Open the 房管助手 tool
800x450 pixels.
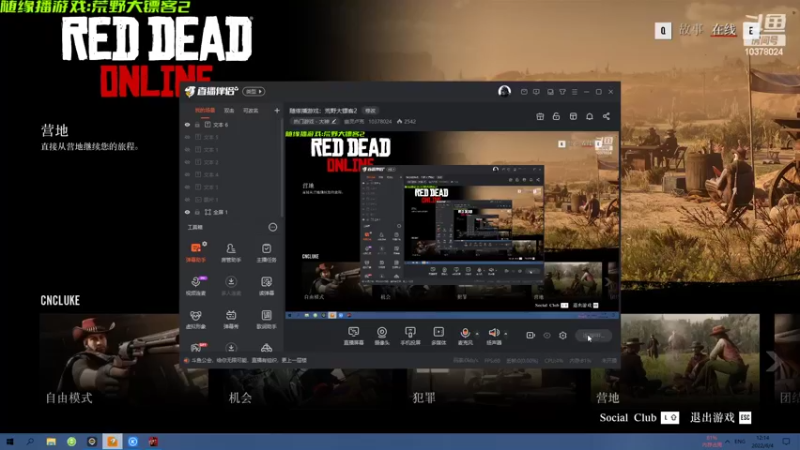tap(231, 253)
